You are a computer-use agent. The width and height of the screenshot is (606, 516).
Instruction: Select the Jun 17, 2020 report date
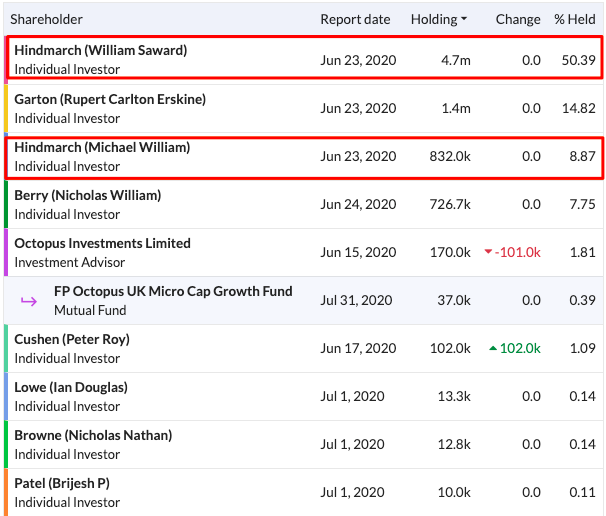pyautogui.click(x=358, y=348)
